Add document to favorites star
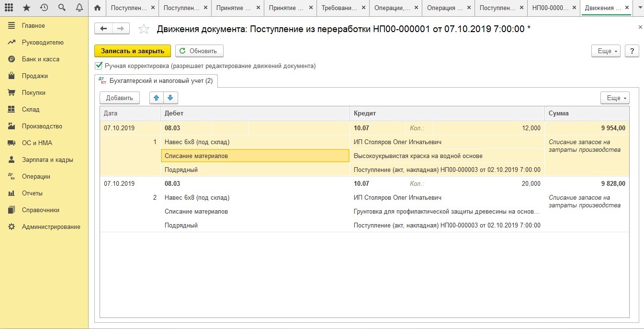Screen dimensions: 644x329 click(x=144, y=29)
